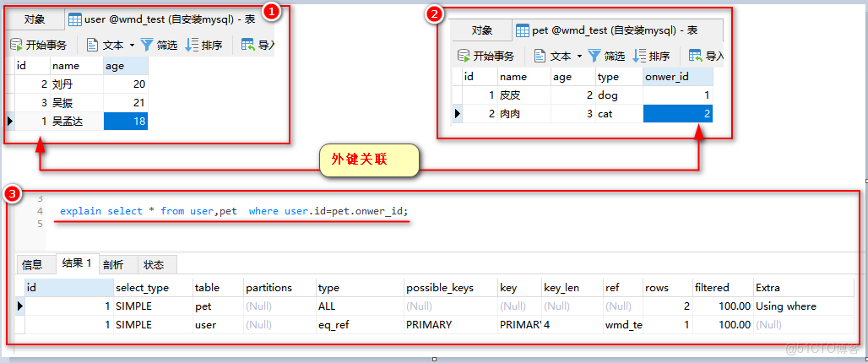This screenshot has height=363, width=868.
Task: Select the Using where Extra cell
Action: [x=803, y=306]
